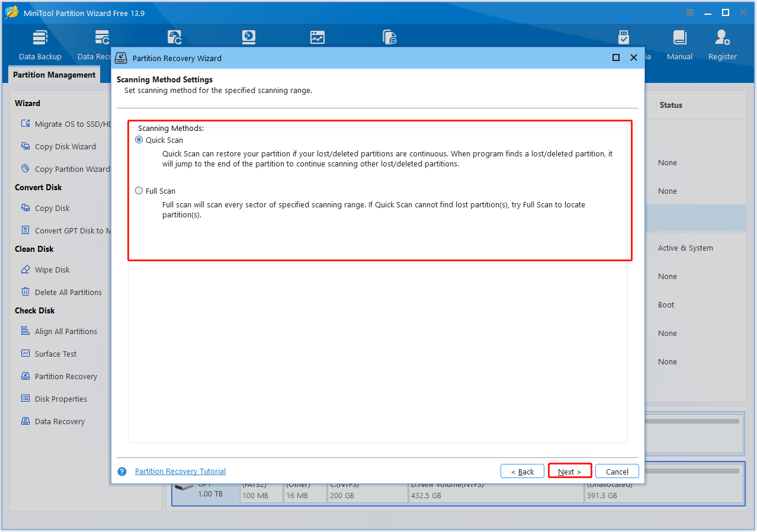The width and height of the screenshot is (757, 532).
Task: Click the Register user icon
Action: click(x=722, y=38)
